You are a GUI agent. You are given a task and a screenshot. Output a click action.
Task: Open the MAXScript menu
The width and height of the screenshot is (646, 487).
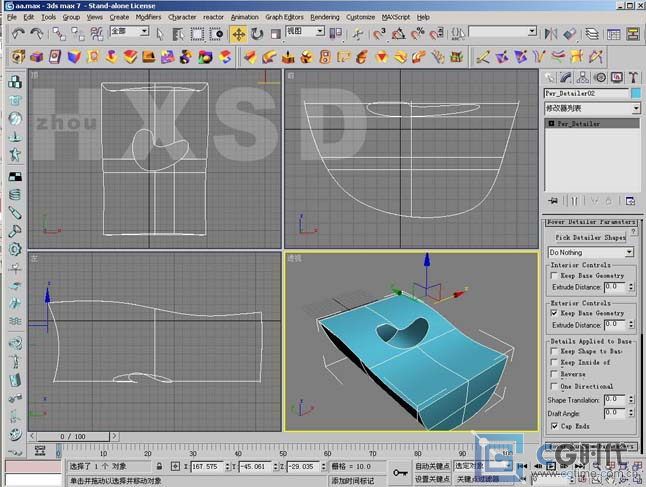point(396,17)
